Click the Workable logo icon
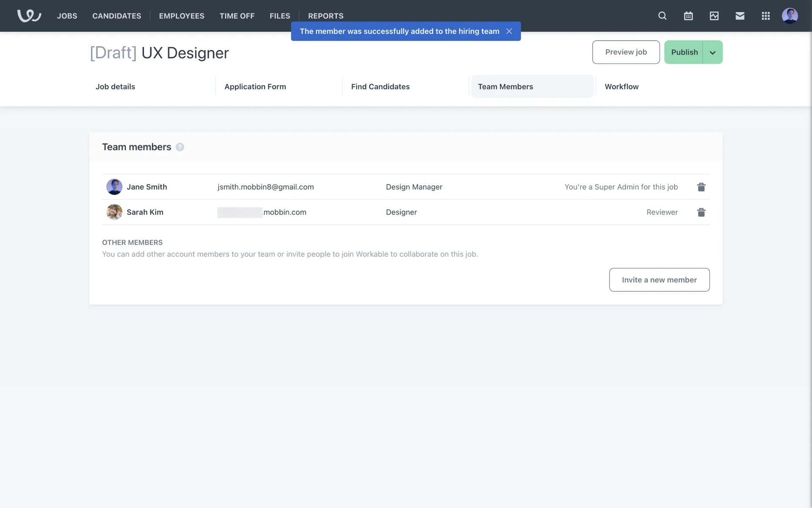 [x=29, y=16]
